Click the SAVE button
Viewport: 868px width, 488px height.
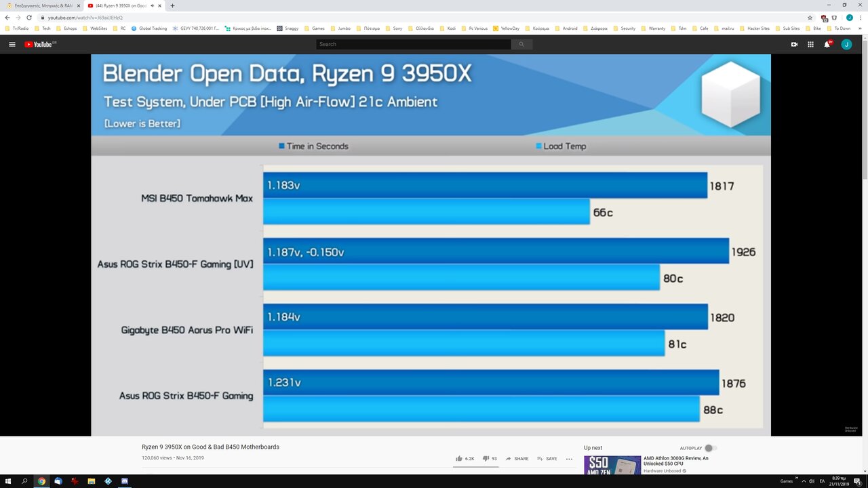point(547,459)
